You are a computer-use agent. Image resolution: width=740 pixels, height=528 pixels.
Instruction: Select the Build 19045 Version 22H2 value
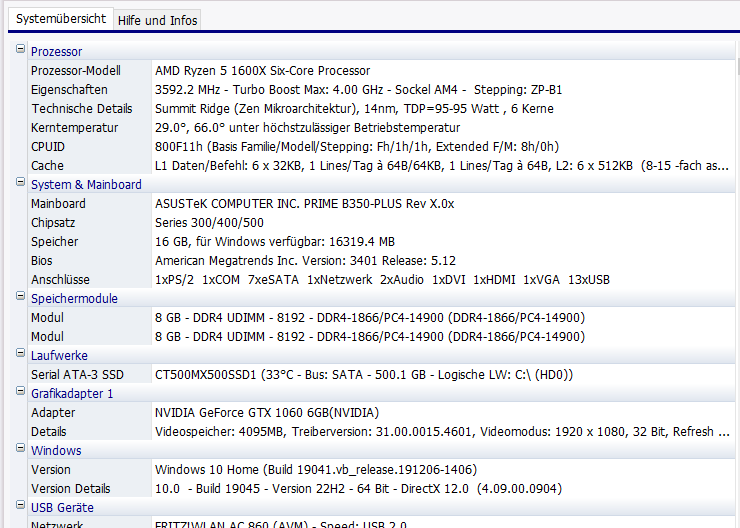pyautogui.click(x=358, y=489)
